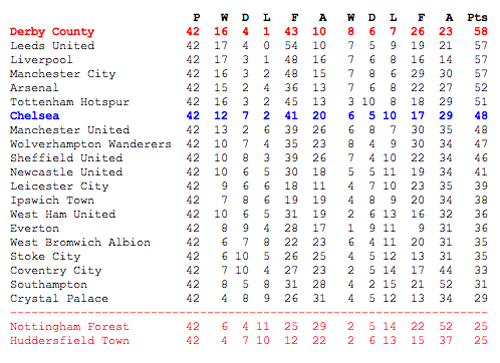Click Huddersfield Town team name
The width and height of the screenshot is (500, 363).
click(69, 341)
